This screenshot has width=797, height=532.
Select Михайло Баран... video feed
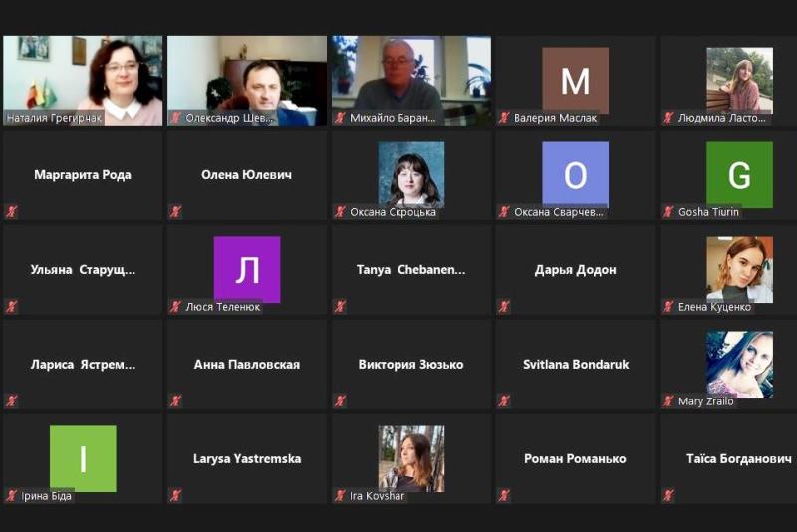coord(411,81)
